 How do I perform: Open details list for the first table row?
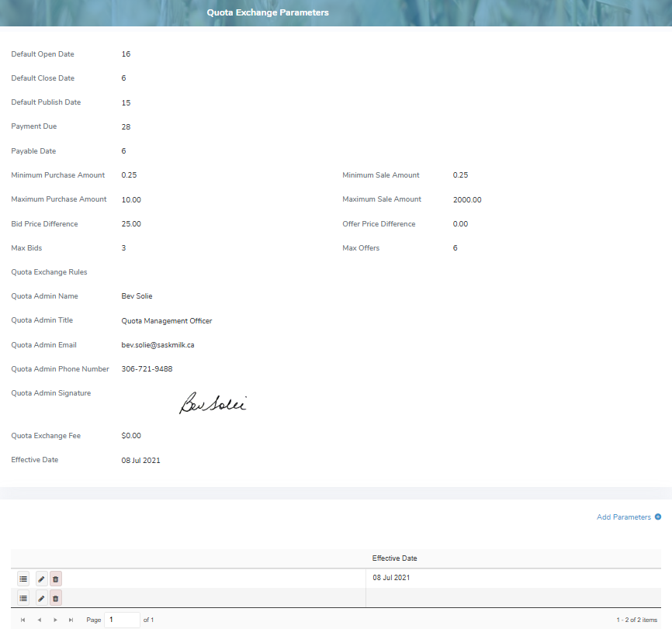[x=23, y=578]
